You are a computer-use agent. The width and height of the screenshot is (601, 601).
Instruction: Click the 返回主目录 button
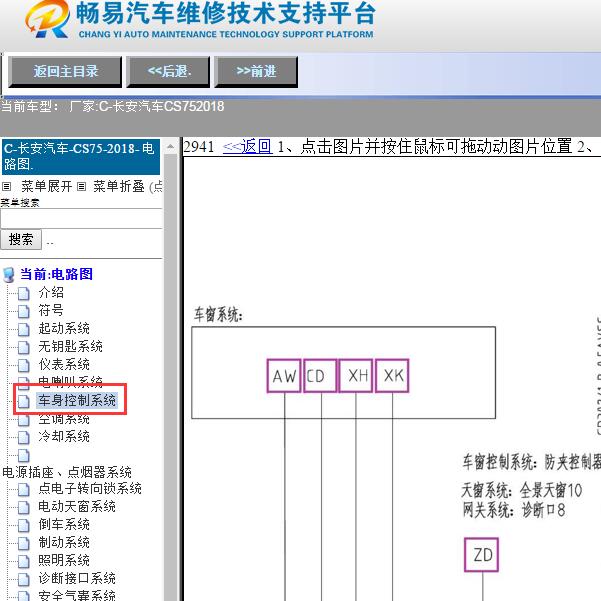(x=65, y=72)
